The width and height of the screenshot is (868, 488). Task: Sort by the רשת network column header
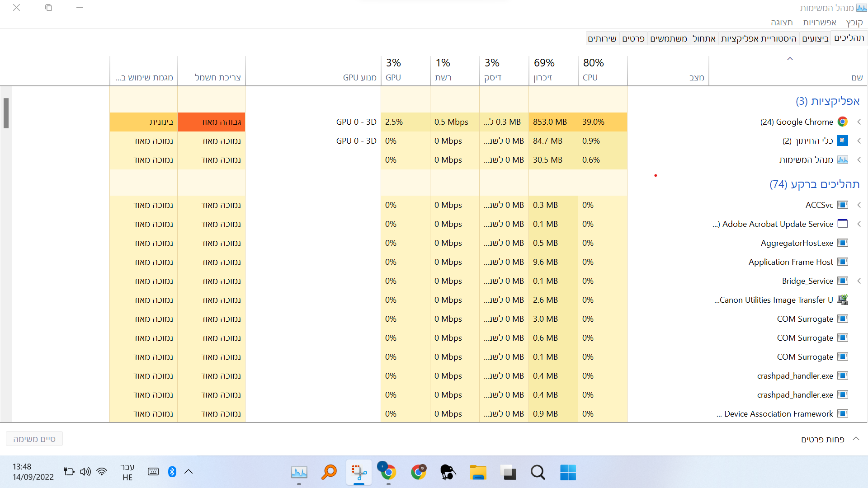pos(454,70)
